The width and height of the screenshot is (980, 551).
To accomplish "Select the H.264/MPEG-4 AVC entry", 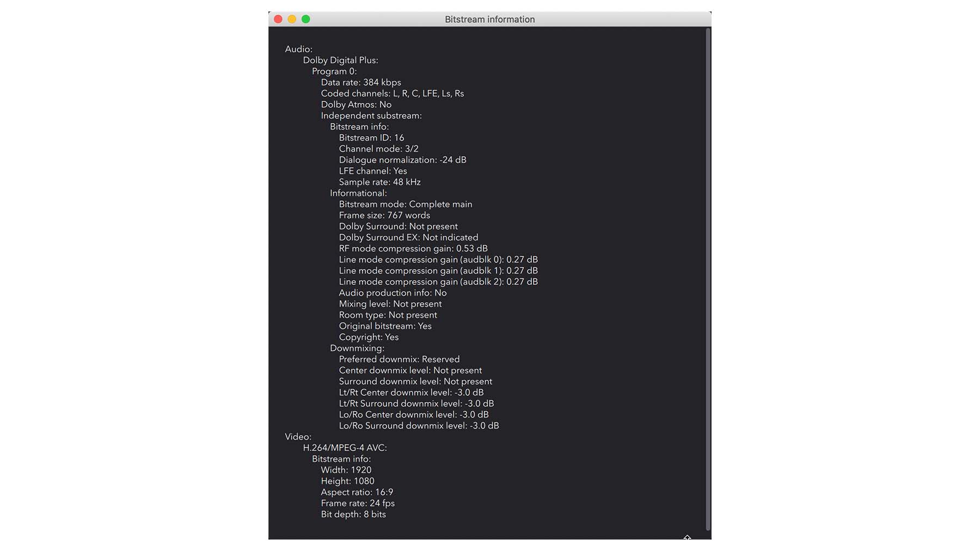I will [x=345, y=448].
